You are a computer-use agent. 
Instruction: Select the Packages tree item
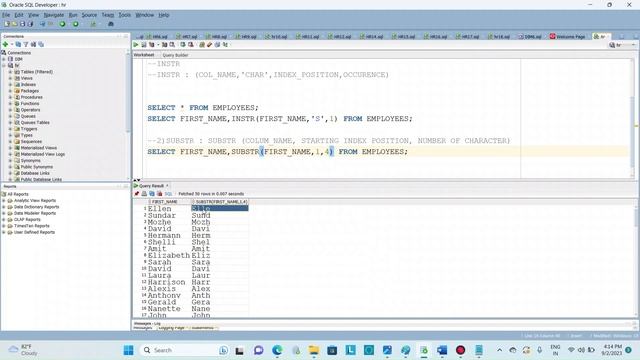click(x=30, y=91)
